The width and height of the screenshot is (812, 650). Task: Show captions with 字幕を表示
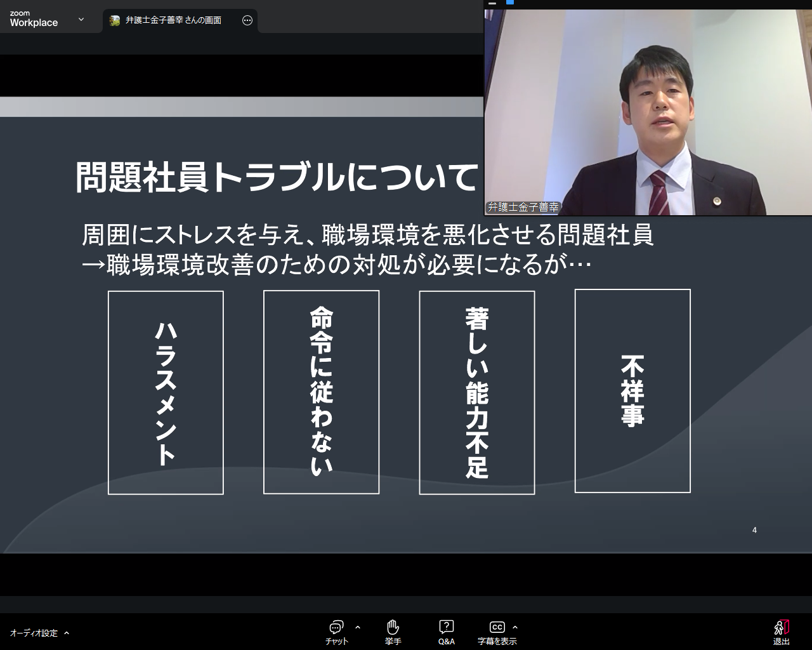497,632
